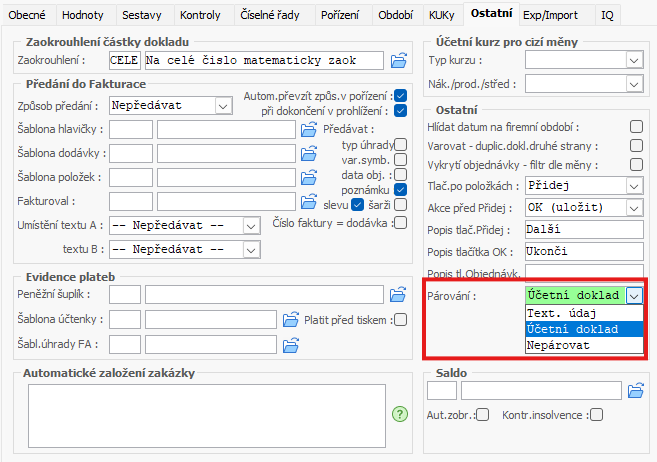This screenshot has width=657, height=462.
Task: Open folder lookup in Saldo section
Action: (x=636, y=390)
